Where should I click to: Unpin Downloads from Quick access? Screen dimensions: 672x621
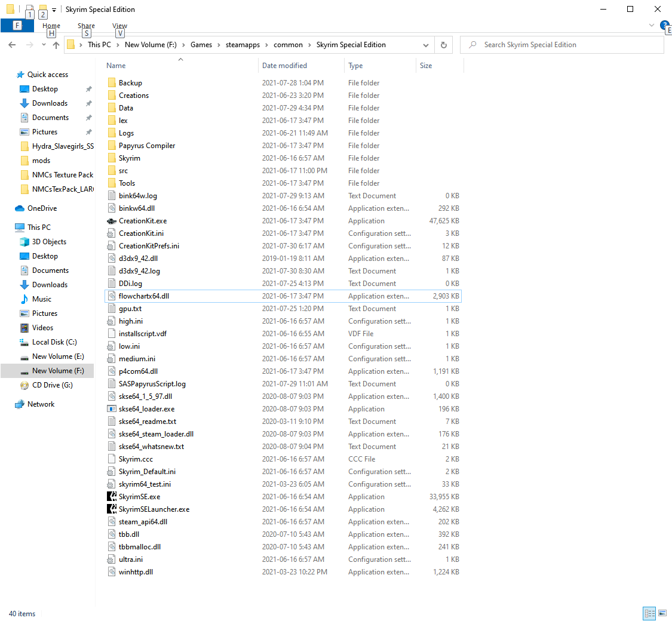pos(89,103)
